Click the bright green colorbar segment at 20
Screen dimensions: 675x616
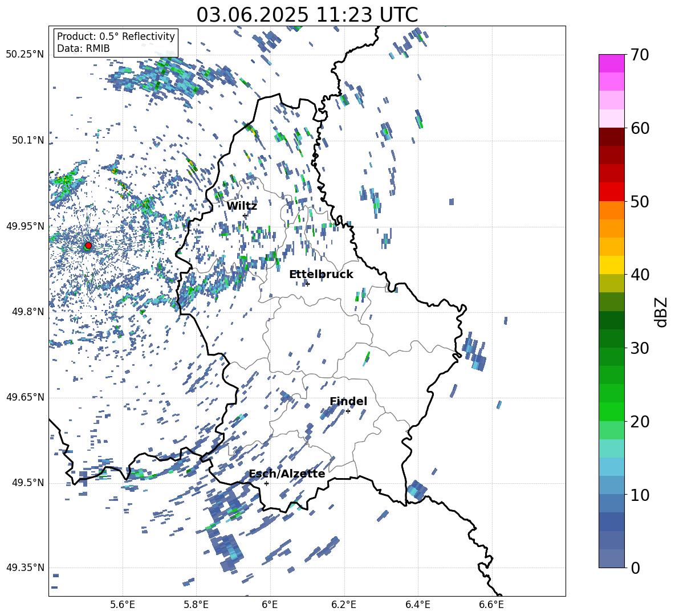pos(611,412)
